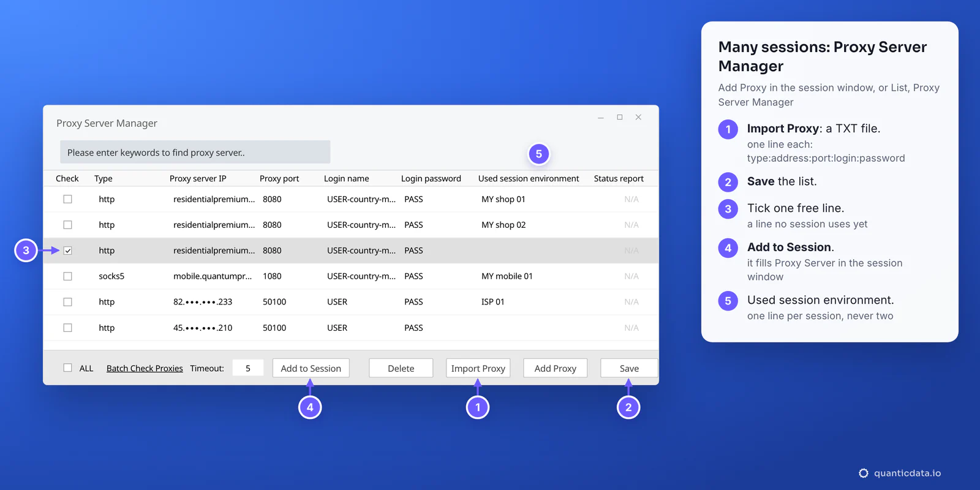980x490 pixels.
Task: Focus the proxy server keyword search box
Action: click(195, 153)
